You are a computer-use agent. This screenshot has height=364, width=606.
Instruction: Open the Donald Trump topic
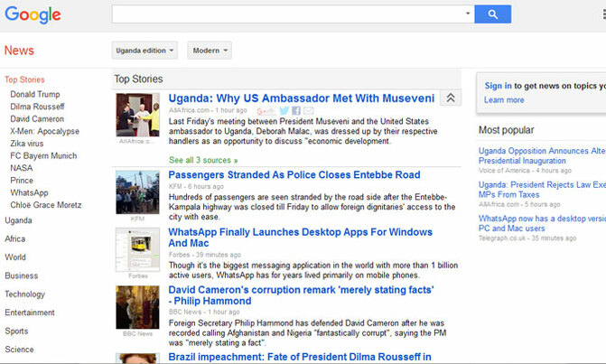click(x=35, y=94)
